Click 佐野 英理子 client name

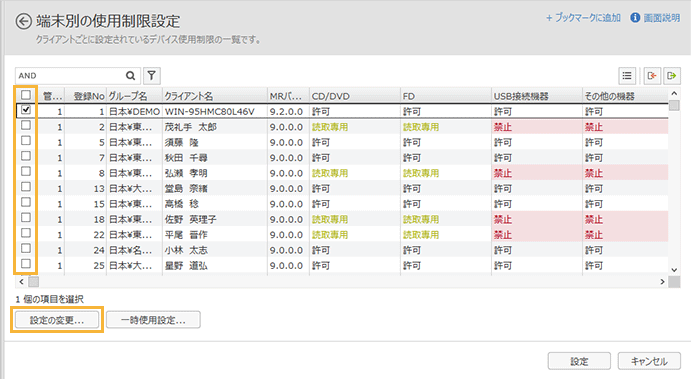(x=190, y=219)
